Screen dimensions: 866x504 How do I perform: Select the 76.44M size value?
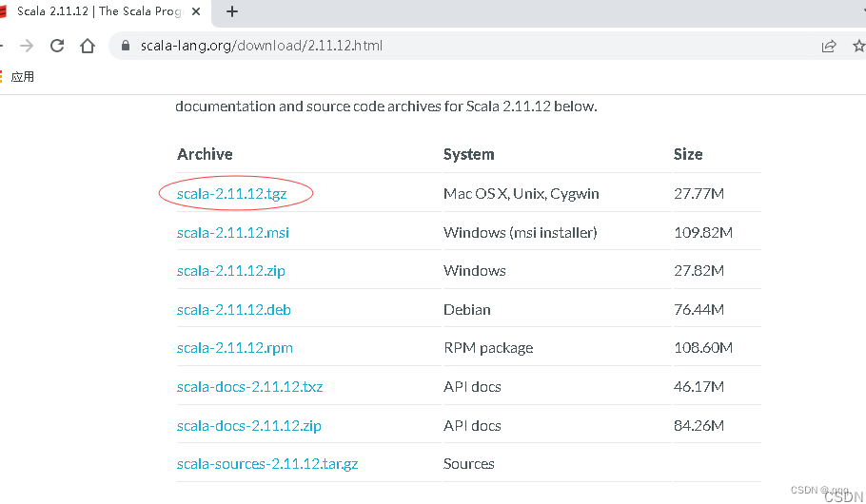(x=699, y=310)
